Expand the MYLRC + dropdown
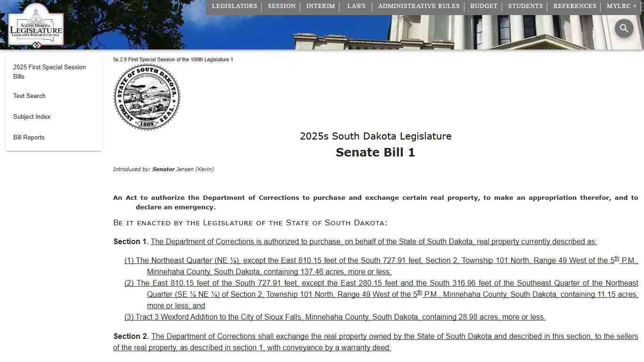This screenshot has height=362, width=644. (x=621, y=6)
